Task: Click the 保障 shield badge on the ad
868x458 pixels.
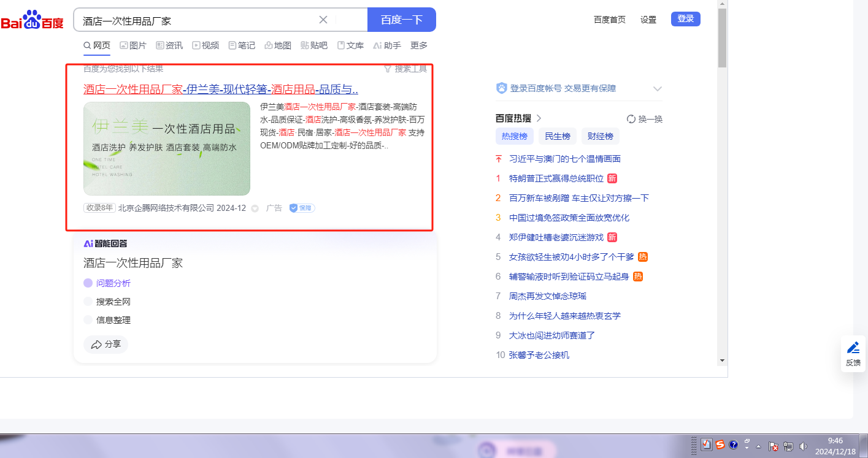Action: [x=302, y=208]
